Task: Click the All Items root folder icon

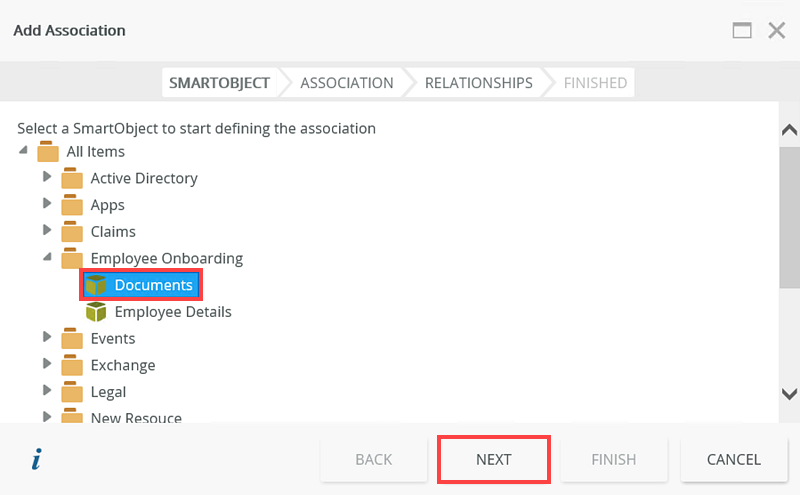Action: tap(48, 152)
